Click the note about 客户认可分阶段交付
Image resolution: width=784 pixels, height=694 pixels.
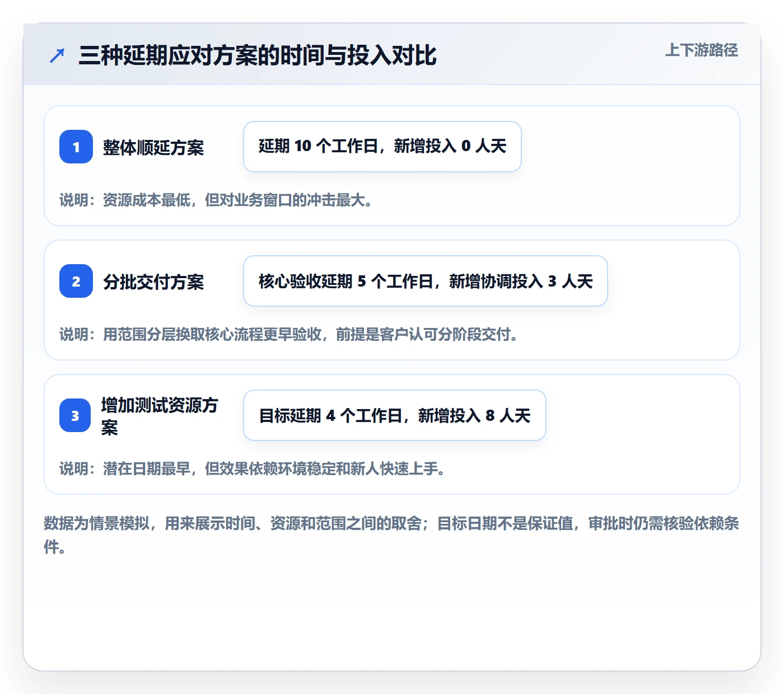290,334
